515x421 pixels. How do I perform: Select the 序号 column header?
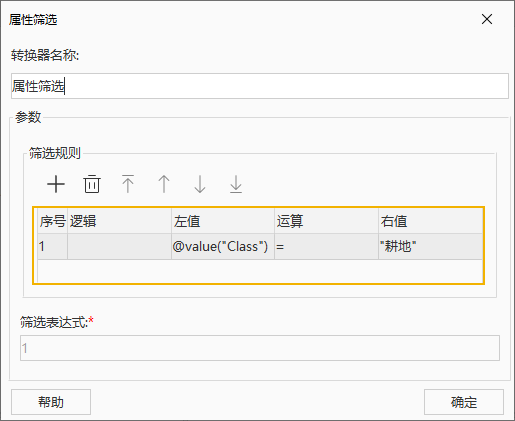click(x=52, y=221)
